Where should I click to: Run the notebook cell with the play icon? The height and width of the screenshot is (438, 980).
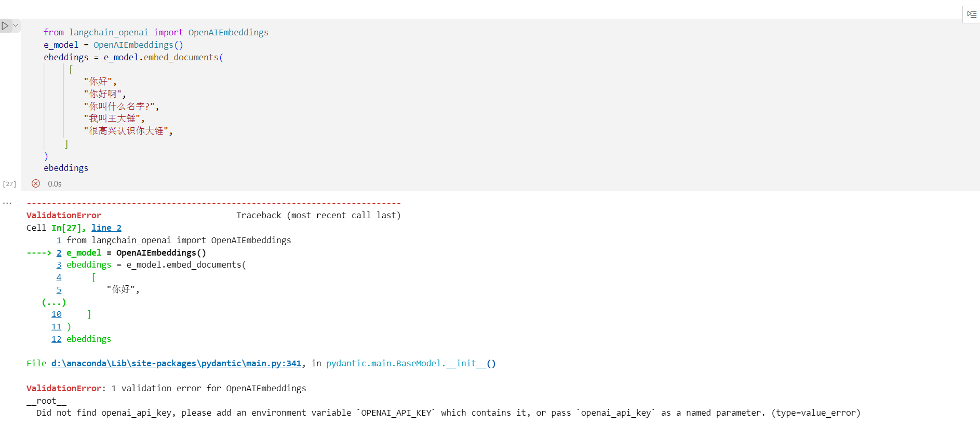point(5,25)
